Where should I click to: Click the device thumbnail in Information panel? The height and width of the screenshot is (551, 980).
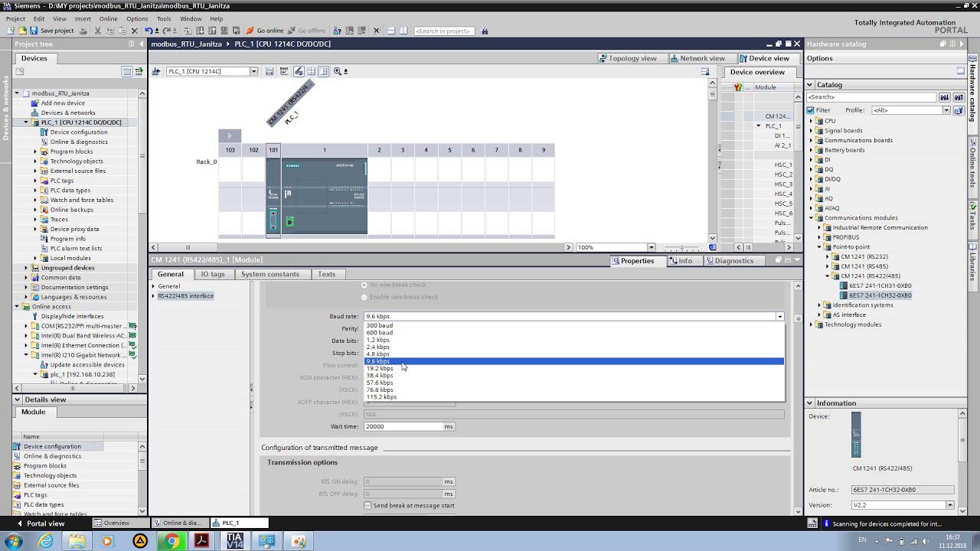point(856,435)
